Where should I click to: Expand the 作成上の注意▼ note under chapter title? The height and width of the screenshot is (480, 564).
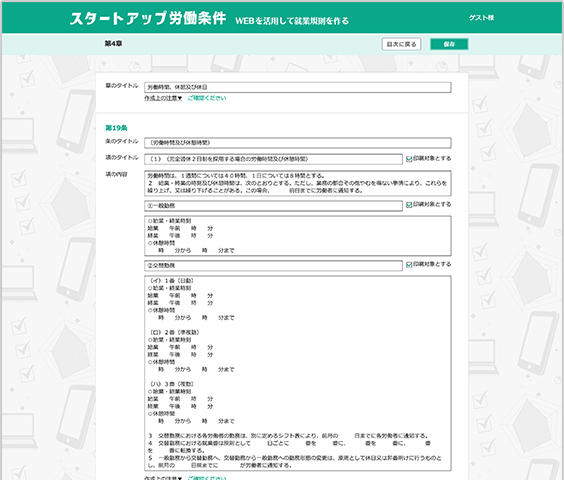(x=163, y=98)
